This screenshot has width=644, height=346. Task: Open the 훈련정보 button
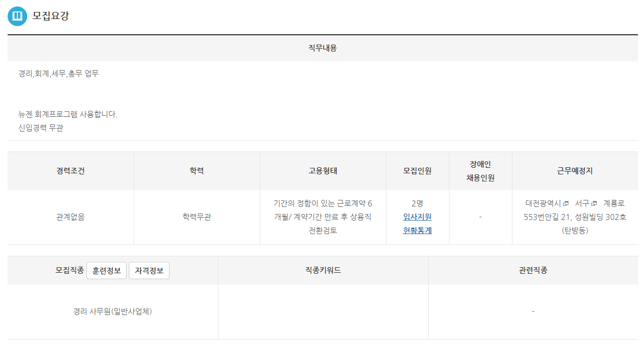[107, 270]
